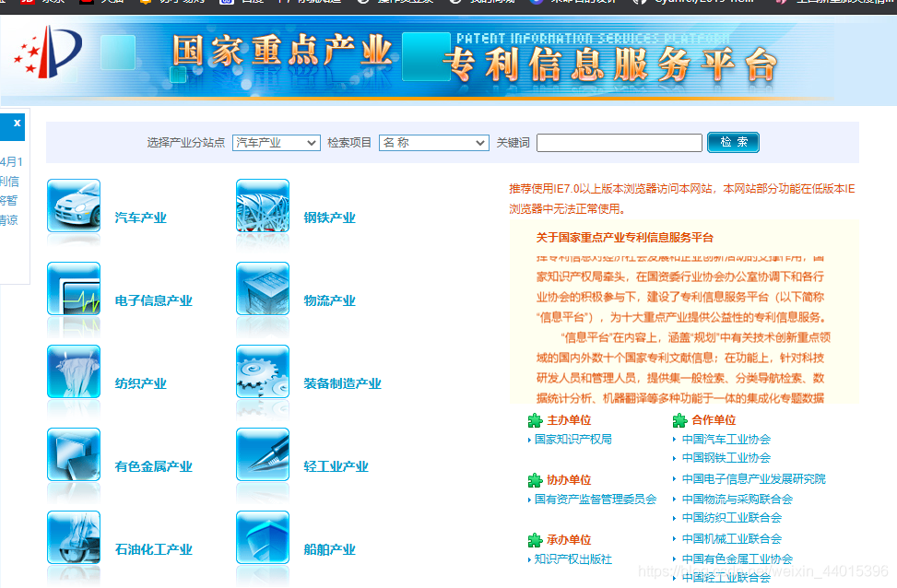Open the 纺织产业 text link
The width and height of the screenshot is (897, 588).
coord(141,383)
